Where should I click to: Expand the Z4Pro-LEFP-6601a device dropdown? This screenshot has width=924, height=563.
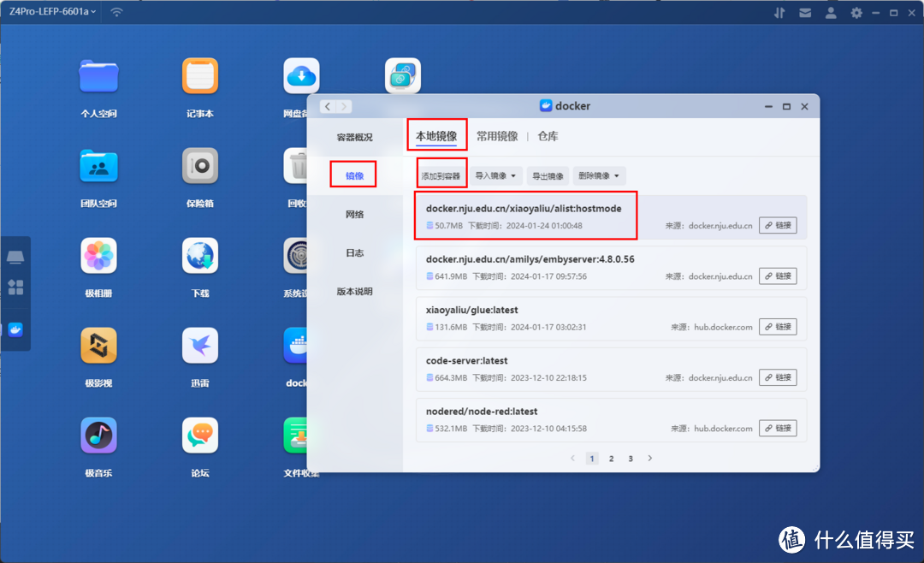tap(52, 12)
